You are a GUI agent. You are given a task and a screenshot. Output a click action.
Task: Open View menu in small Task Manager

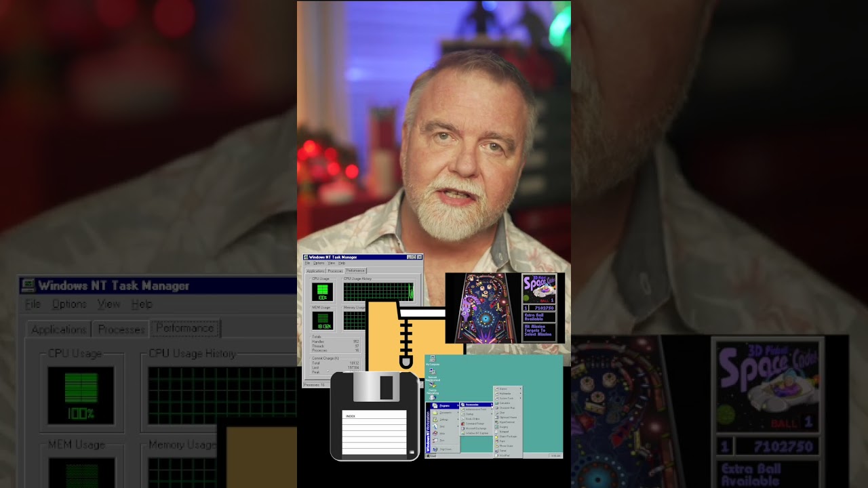[331, 263]
